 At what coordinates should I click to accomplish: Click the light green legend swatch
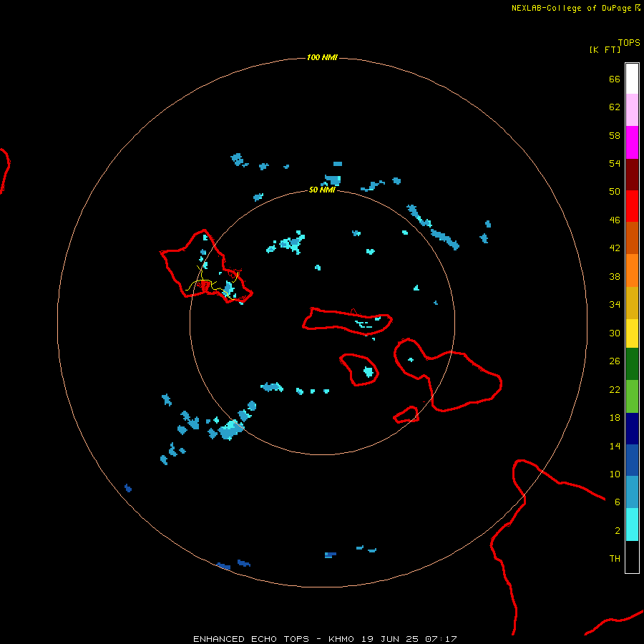pos(632,396)
